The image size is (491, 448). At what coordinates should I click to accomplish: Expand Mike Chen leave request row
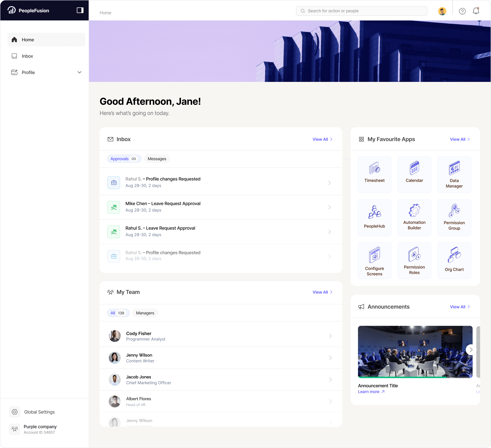pyautogui.click(x=329, y=207)
